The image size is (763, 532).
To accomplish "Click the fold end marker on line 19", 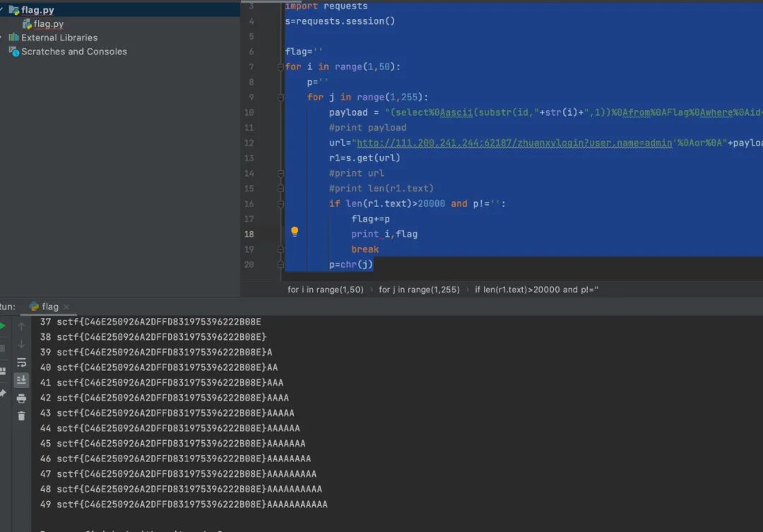I will click(280, 249).
